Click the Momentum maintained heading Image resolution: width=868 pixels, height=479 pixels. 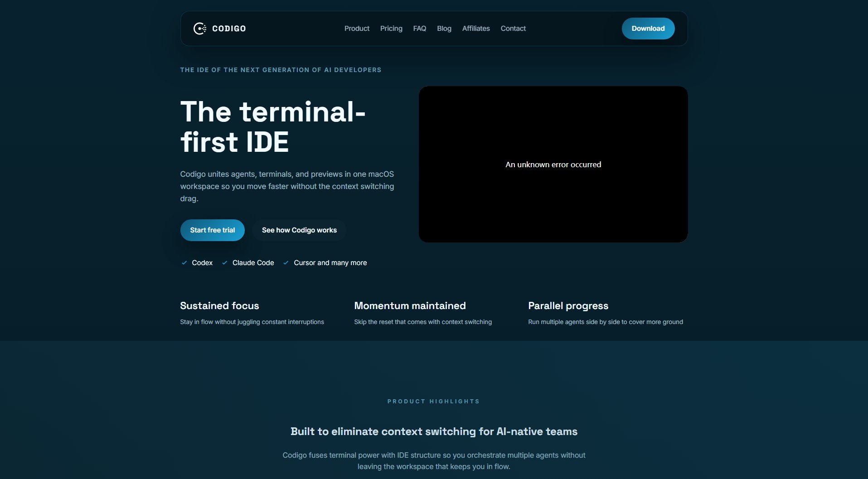[410, 306]
